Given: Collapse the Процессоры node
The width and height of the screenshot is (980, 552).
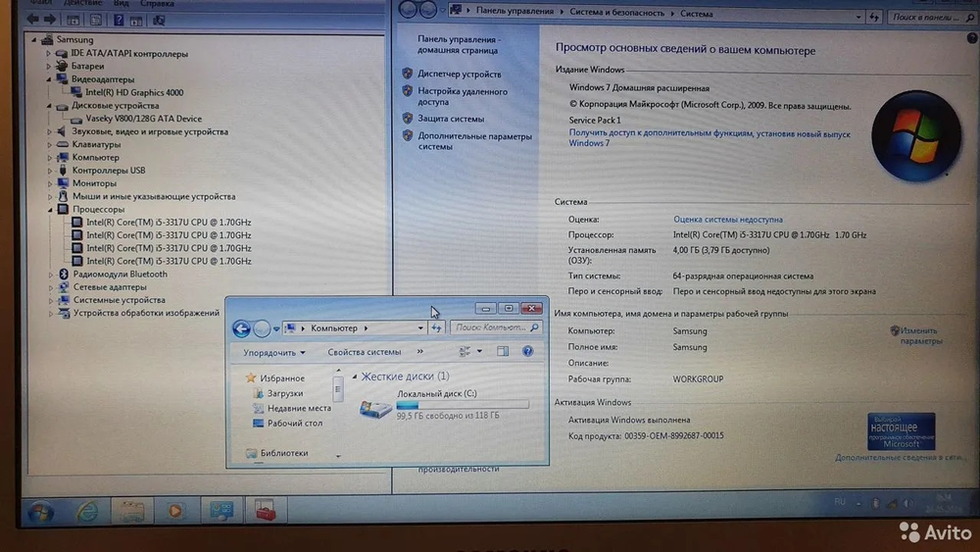Looking at the screenshot, I should pos(49,210).
